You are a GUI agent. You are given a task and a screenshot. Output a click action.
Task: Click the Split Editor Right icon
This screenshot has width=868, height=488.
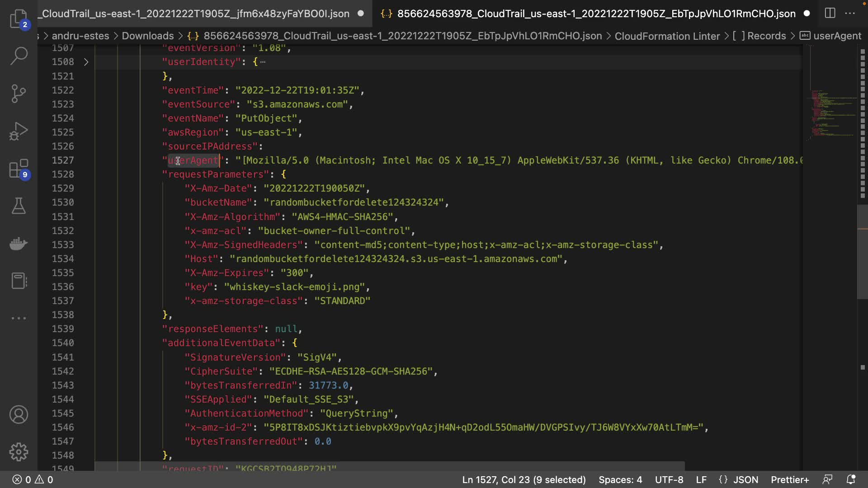pyautogui.click(x=830, y=14)
